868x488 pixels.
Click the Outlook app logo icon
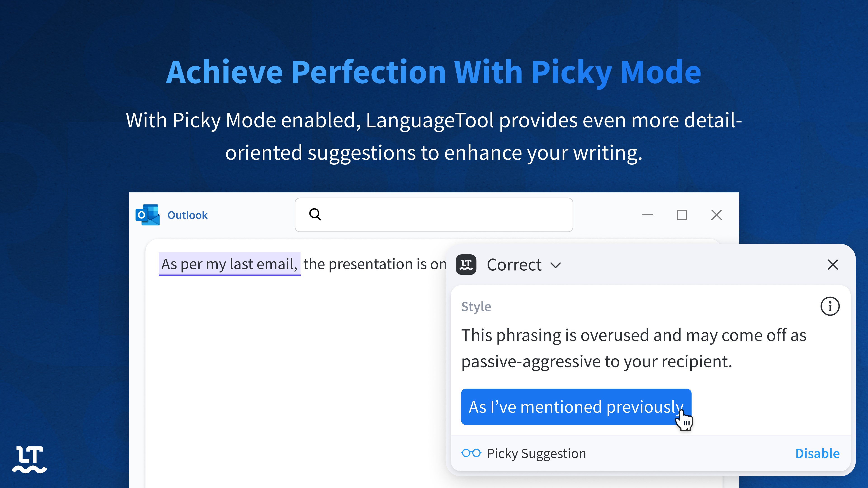click(x=147, y=215)
